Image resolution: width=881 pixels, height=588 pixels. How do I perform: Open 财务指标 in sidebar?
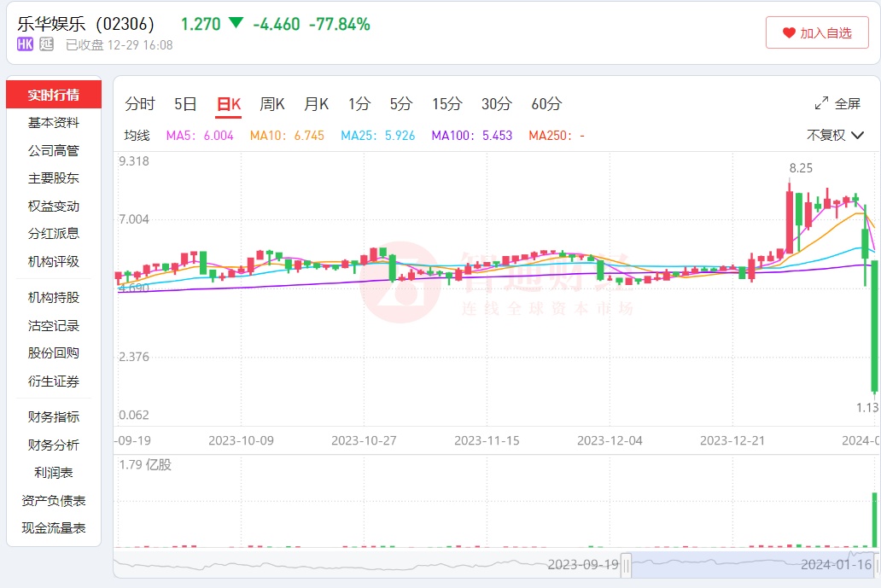click(x=54, y=416)
